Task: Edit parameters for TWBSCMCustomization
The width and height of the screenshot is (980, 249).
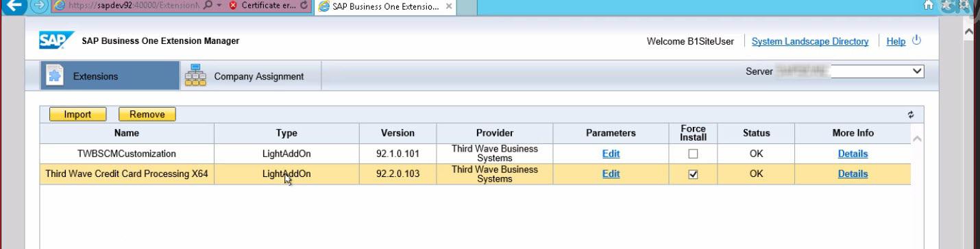Action: (x=611, y=154)
